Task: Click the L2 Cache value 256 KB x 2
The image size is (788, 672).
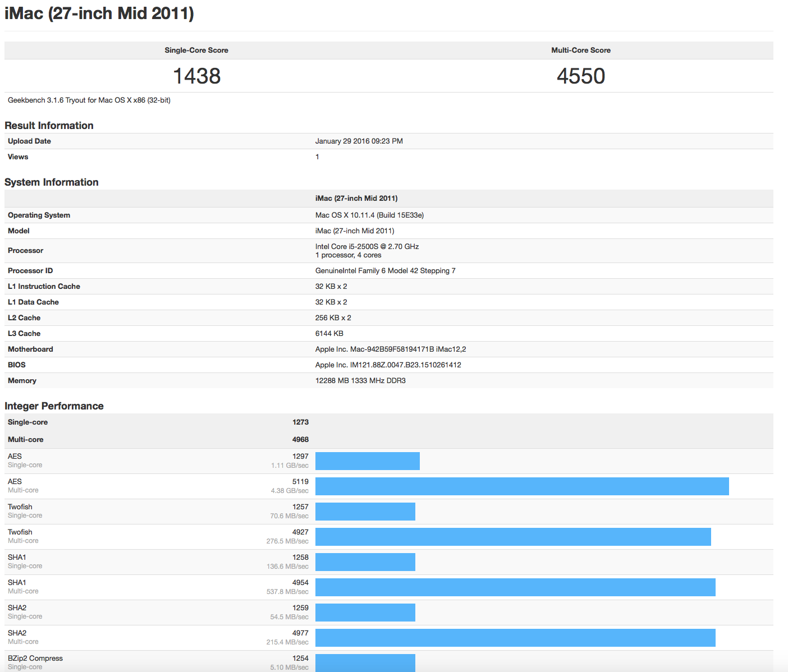Action: pos(333,318)
